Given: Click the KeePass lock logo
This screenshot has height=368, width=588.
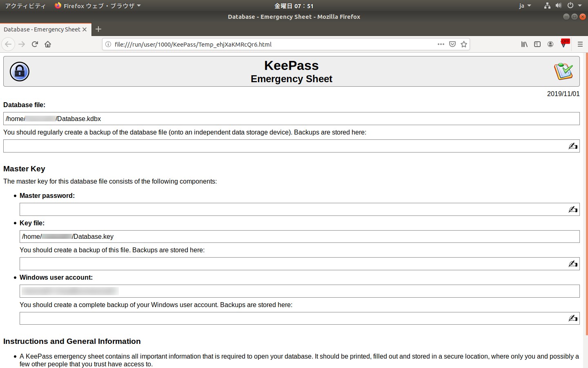Looking at the screenshot, I should click(20, 72).
